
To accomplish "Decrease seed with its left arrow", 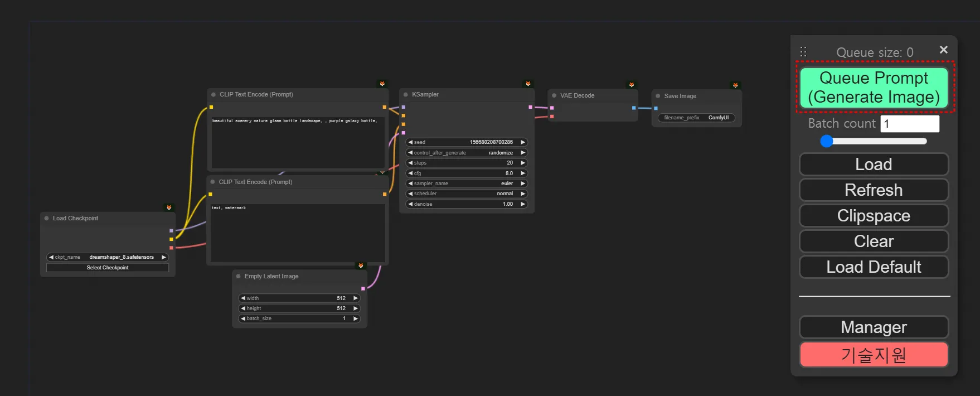I will point(411,142).
